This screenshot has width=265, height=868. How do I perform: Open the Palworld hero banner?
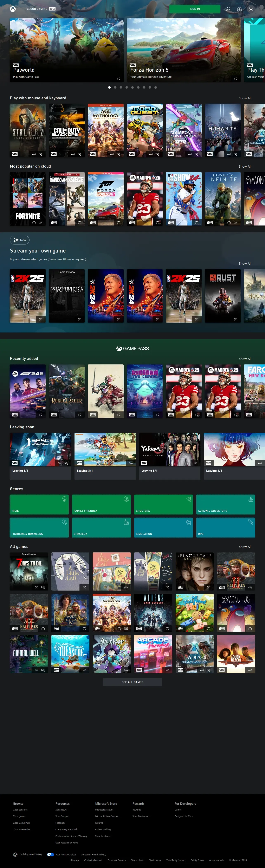point(67,50)
